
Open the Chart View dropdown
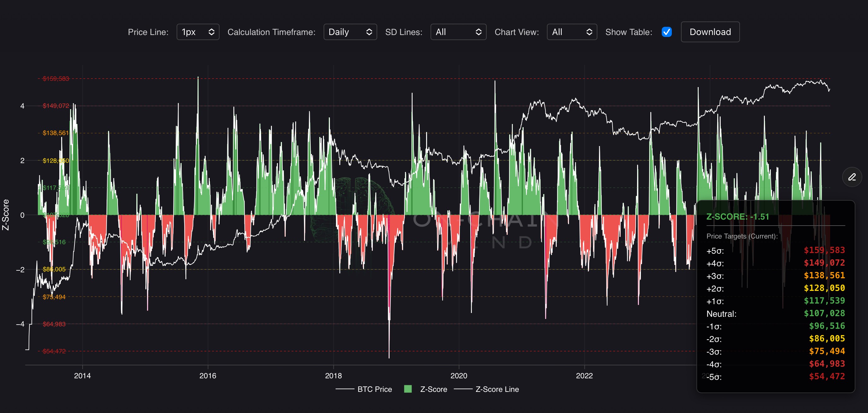click(x=572, y=32)
